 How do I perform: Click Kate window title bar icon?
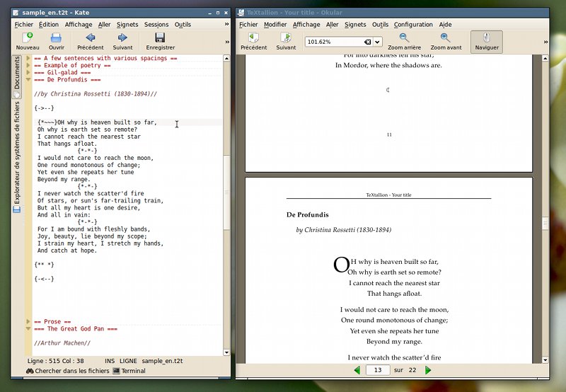pyautogui.click(x=16, y=13)
